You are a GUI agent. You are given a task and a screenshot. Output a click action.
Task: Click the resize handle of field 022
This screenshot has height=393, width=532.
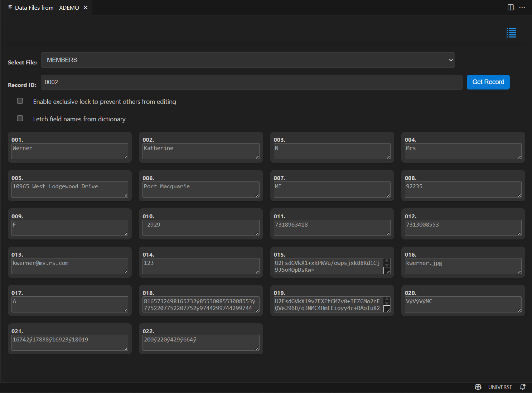[257, 349]
